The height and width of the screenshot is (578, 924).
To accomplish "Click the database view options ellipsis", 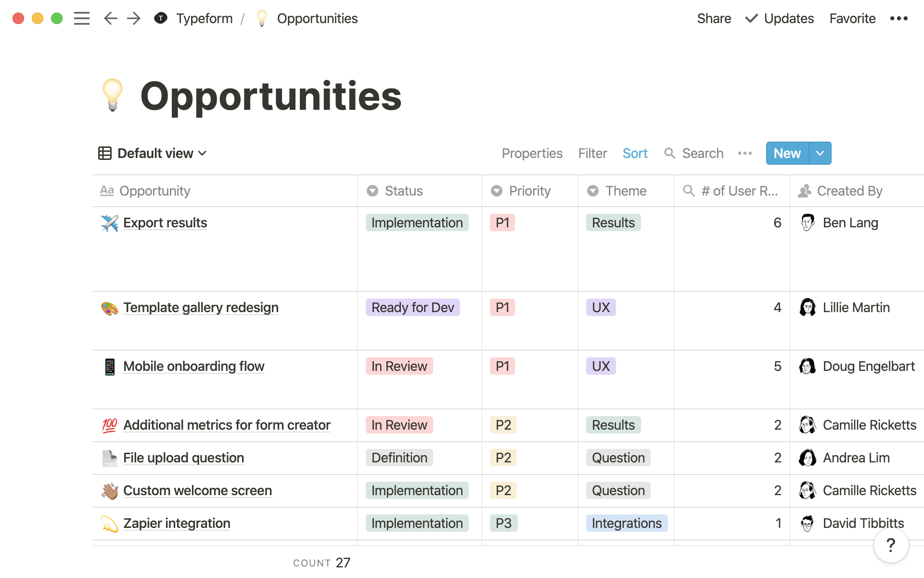I will point(744,153).
